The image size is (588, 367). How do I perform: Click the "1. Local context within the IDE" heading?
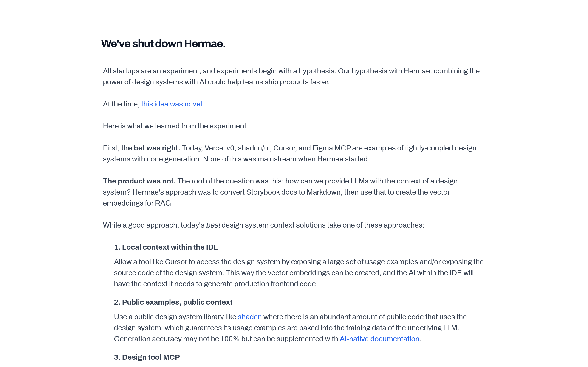tap(166, 247)
